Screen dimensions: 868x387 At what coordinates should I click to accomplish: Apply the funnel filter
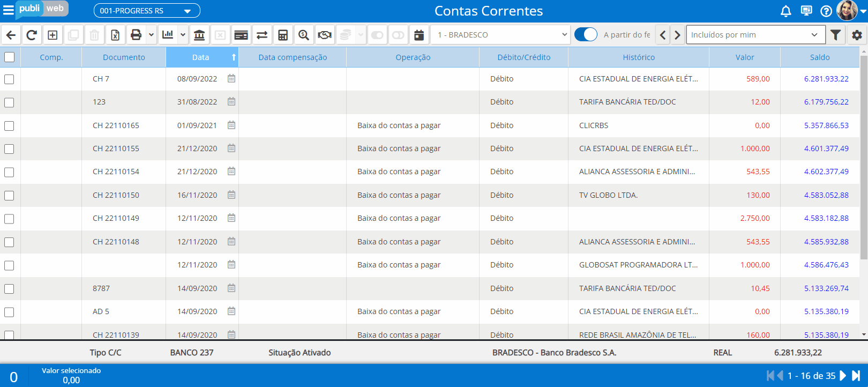(x=835, y=35)
